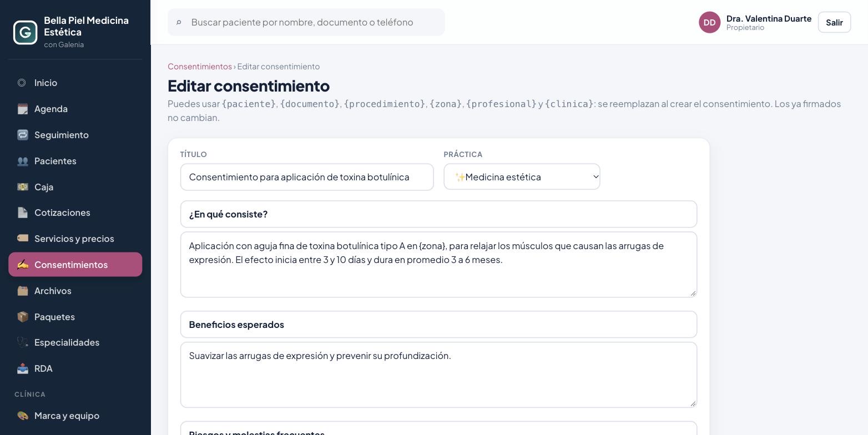
Task: Open Agenda from the sidebar
Action: (x=75, y=109)
